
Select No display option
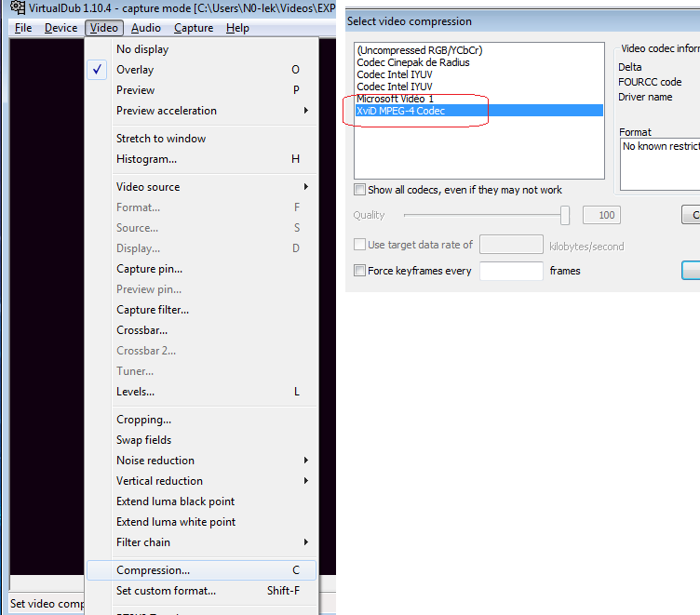tap(201, 49)
